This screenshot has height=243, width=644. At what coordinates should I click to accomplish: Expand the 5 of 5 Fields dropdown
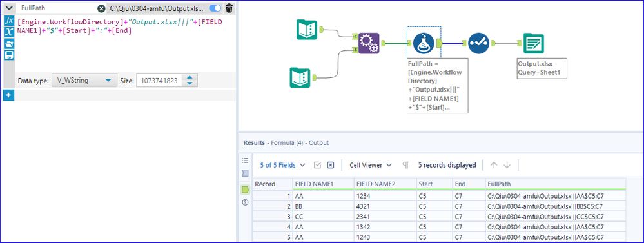[x=282, y=165]
